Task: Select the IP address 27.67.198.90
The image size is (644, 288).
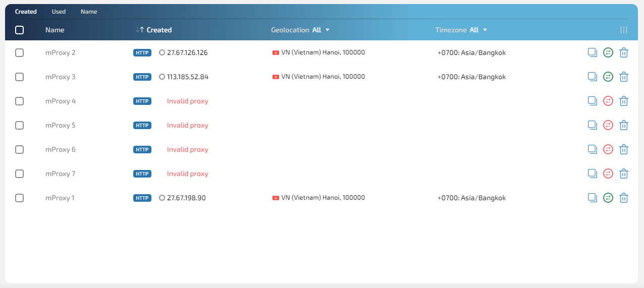Action: [186, 198]
